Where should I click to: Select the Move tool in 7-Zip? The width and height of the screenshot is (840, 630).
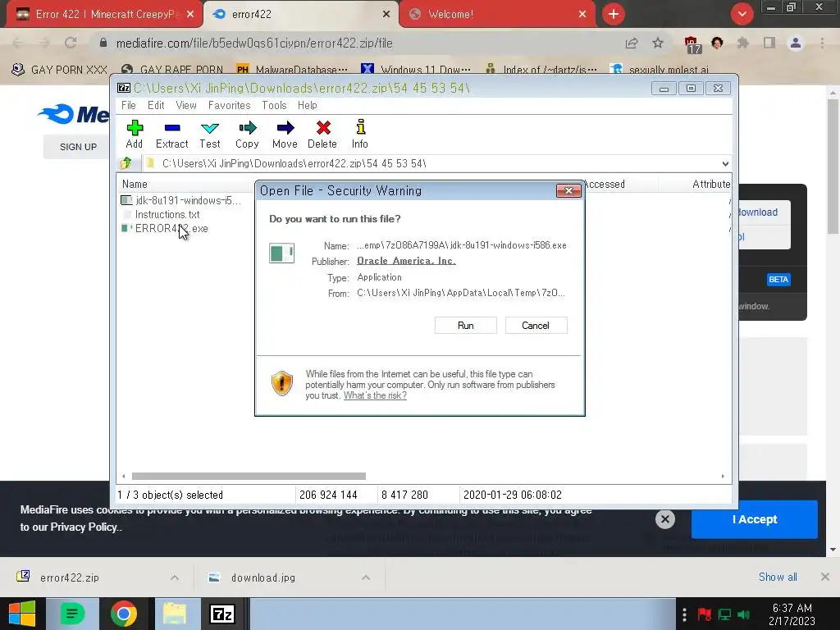[x=285, y=135]
